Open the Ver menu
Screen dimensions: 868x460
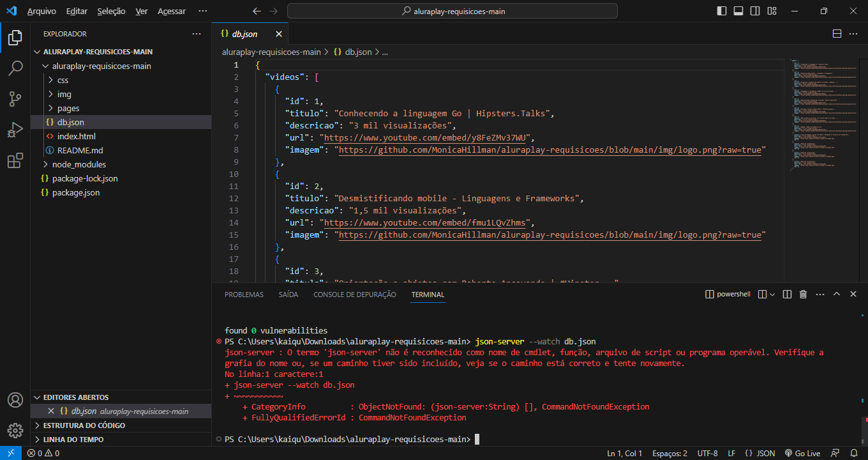(x=142, y=11)
